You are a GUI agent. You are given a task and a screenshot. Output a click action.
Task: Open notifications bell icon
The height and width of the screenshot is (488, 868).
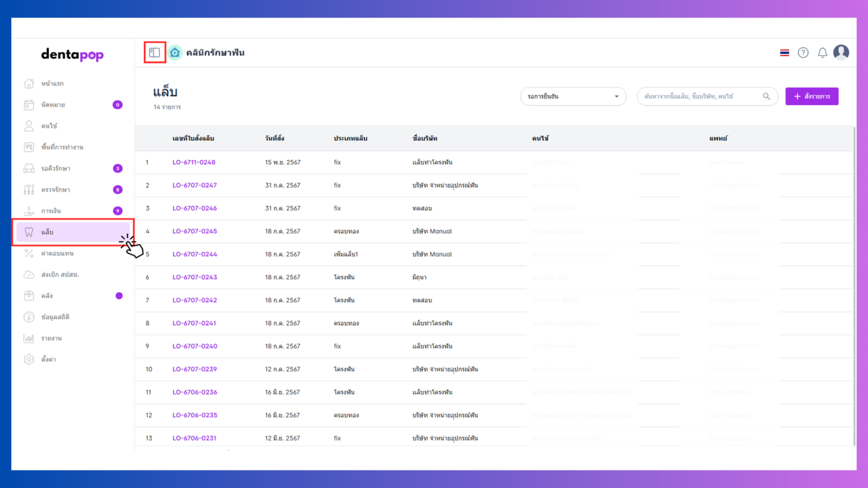(822, 53)
